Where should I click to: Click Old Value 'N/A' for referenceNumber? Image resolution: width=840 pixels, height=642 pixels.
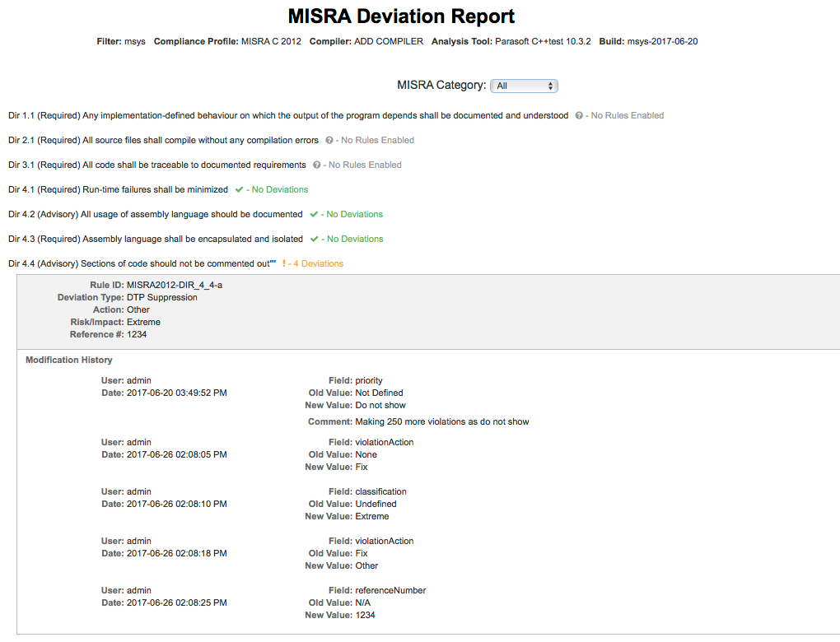point(363,602)
